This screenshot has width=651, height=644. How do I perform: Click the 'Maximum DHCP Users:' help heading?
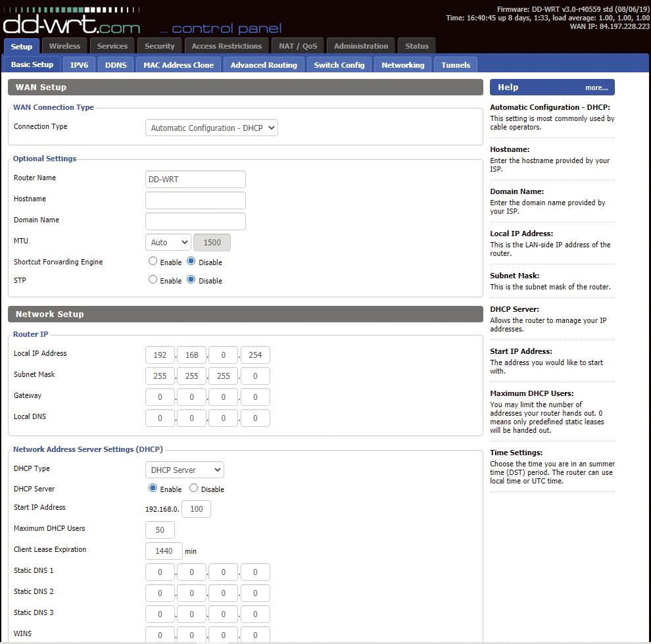[532, 393]
